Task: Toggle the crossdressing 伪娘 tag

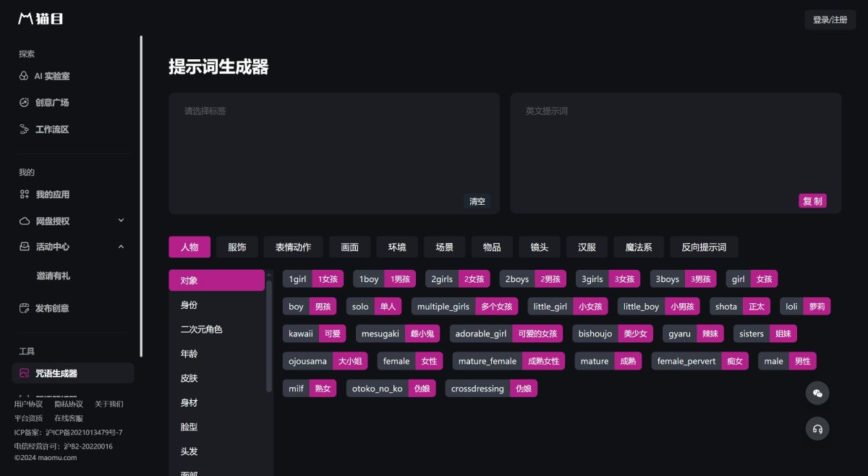Action: (x=491, y=388)
